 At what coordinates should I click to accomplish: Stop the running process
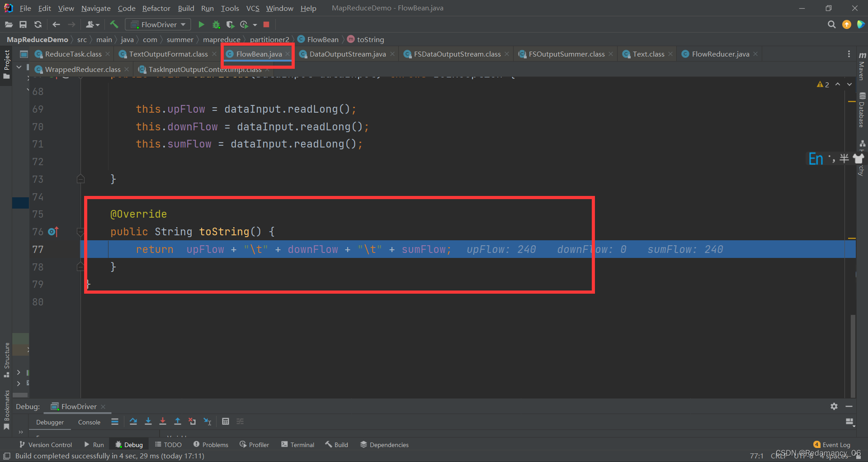tap(266, 24)
